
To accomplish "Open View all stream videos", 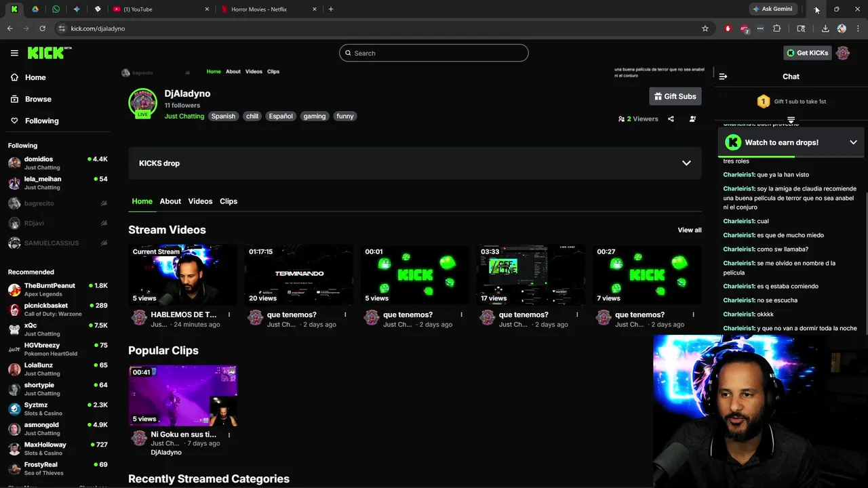I will pyautogui.click(x=690, y=230).
